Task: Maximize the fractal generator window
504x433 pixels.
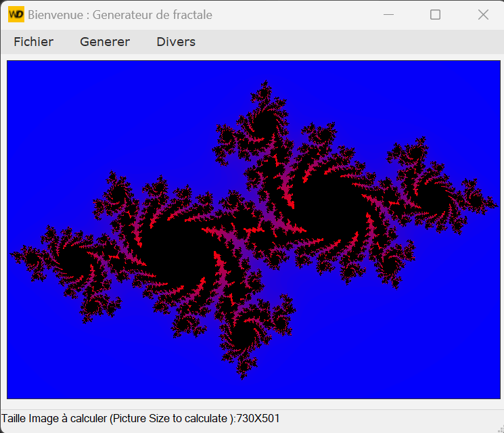Action: pos(436,15)
